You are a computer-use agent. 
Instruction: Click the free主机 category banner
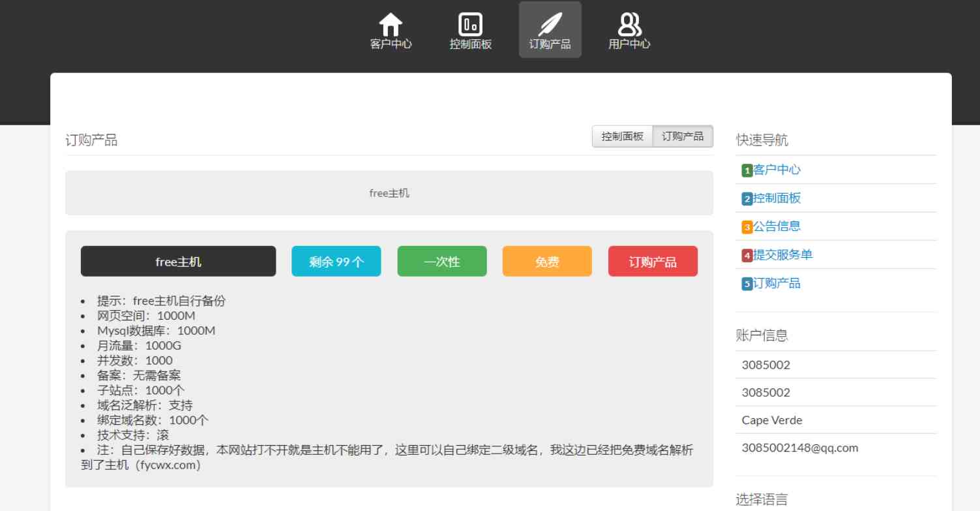coord(389,193)
